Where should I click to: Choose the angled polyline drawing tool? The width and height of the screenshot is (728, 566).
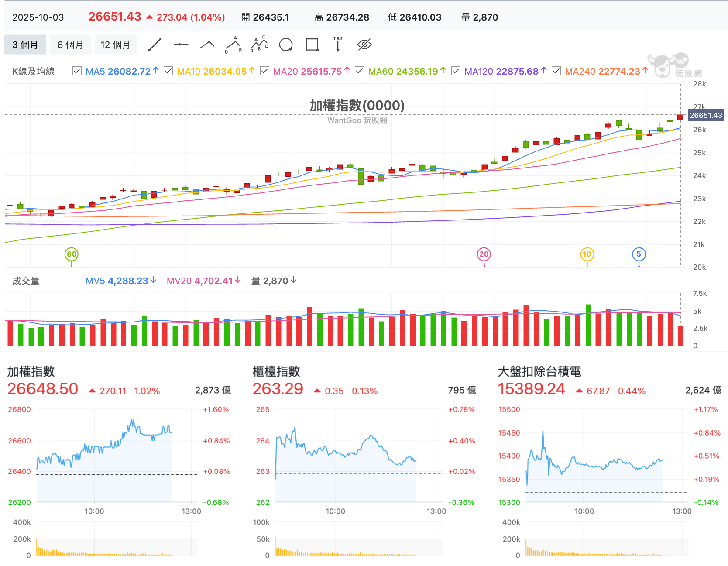[x=207, y=45]
